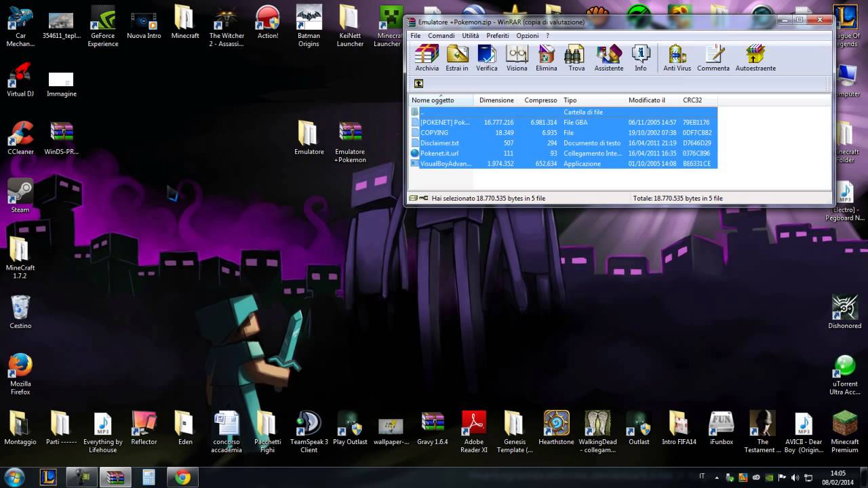Open the ? help menu

tap(547, 35)
